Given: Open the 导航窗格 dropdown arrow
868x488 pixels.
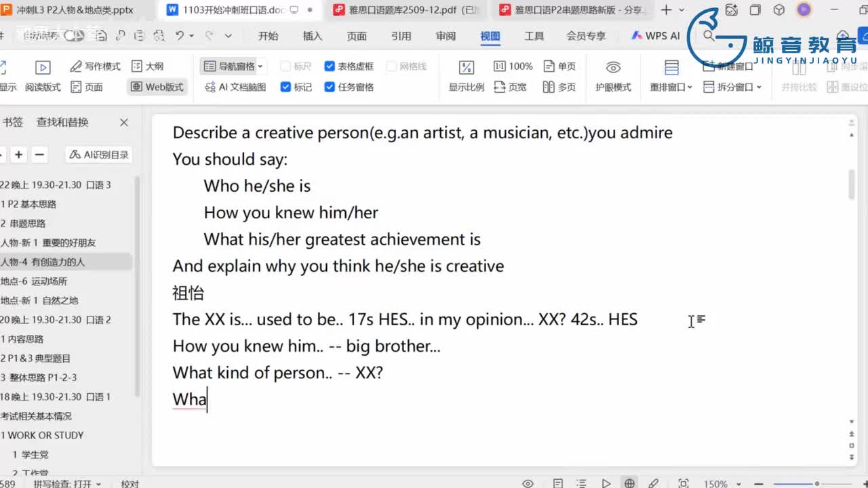Looking at the screenshot, I should coord(260,66).
